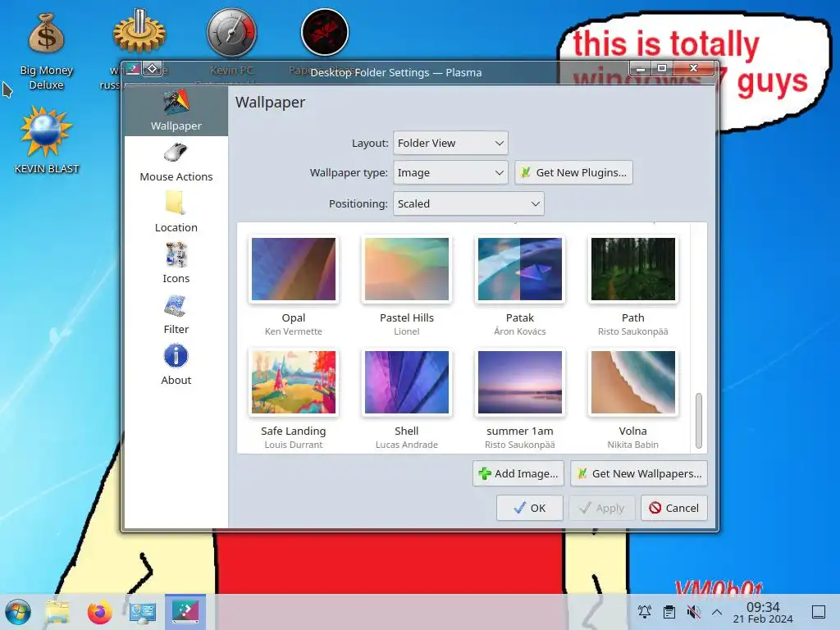Image resolution: width=840 pixels, height=630 pixels.
Task: Pick the Patak wallpaper thumbnail
Action: tap(519, 269)
